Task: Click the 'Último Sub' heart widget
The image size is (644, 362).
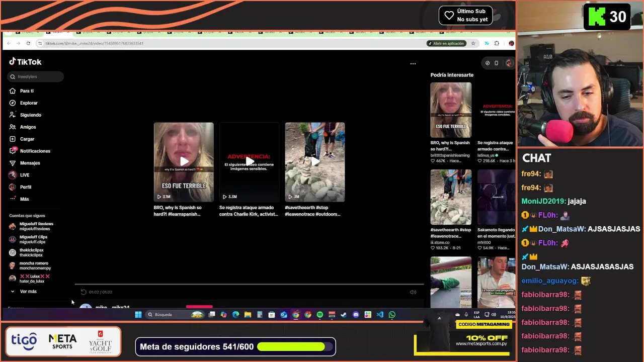Action: coord(465,15)
